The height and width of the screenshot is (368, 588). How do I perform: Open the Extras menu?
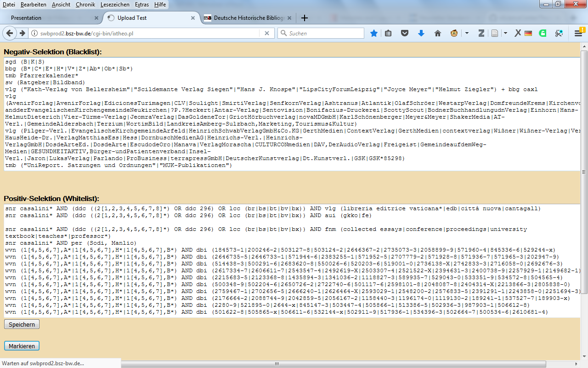141,5
